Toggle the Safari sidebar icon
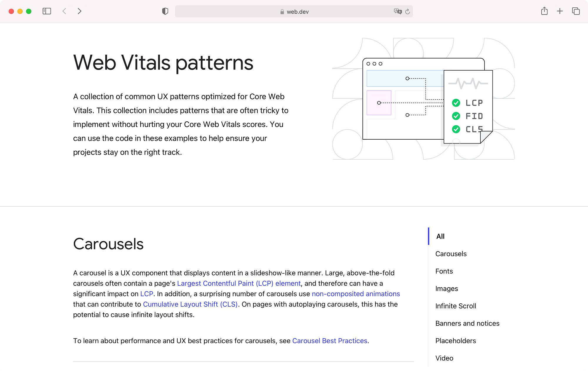588x371 pixels. [x=47, y=11]
